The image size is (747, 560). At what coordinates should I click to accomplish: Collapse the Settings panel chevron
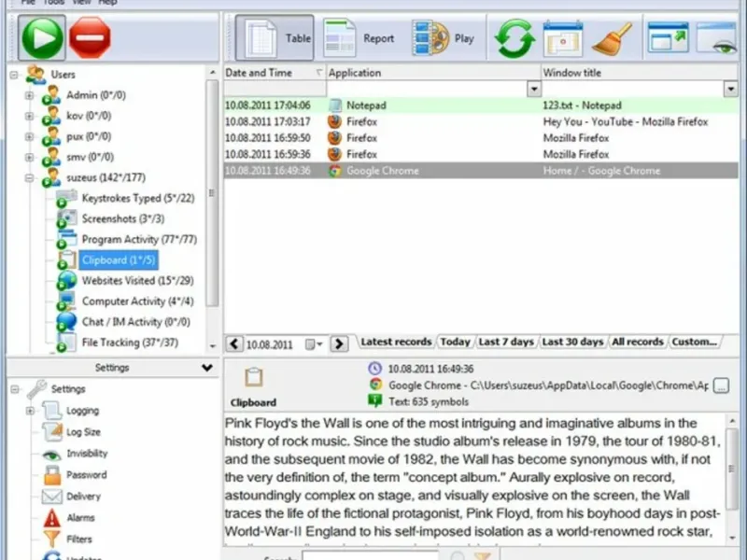[x=206, y=368]
